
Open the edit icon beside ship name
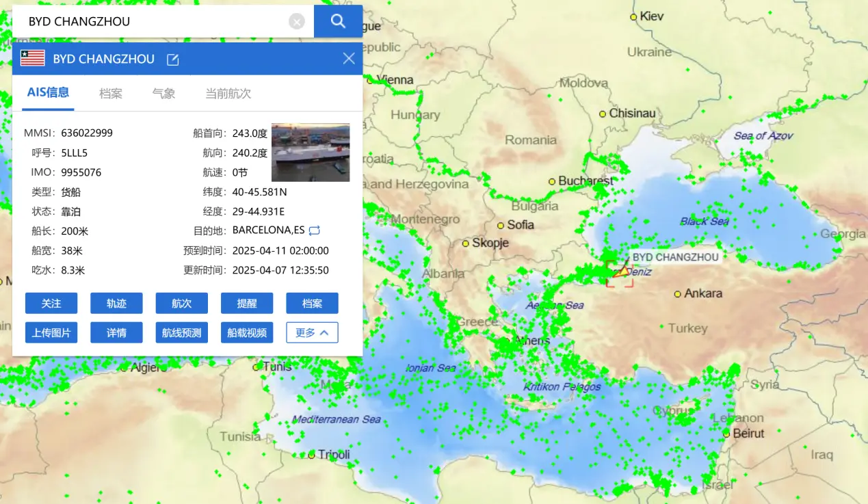click(173, 59)
